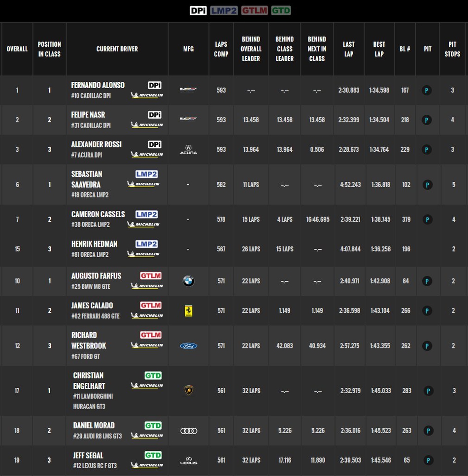Click pit indicator for Augusto Farfus

tap(427, 281)
